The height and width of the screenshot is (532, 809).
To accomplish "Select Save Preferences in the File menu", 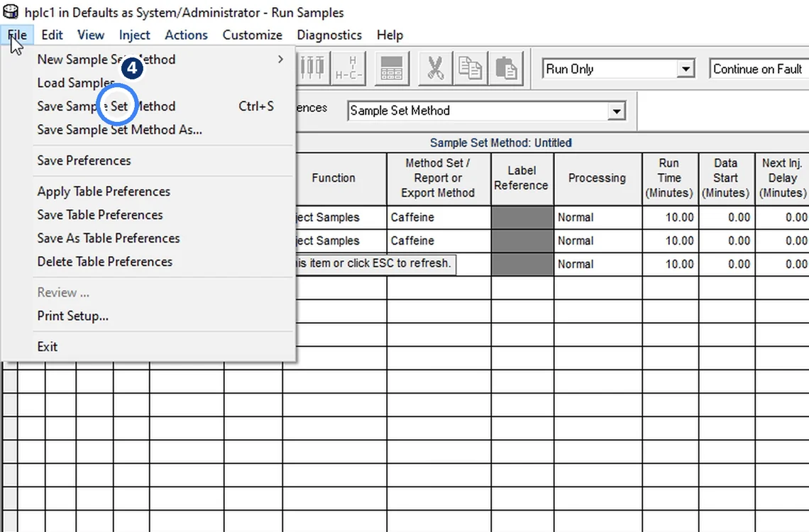I will click(x=149, y=160).
